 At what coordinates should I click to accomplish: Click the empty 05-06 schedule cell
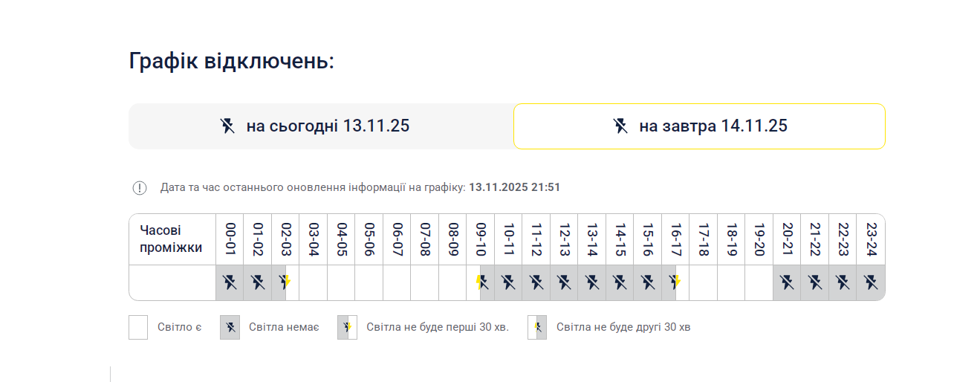[x=369, y=282]
